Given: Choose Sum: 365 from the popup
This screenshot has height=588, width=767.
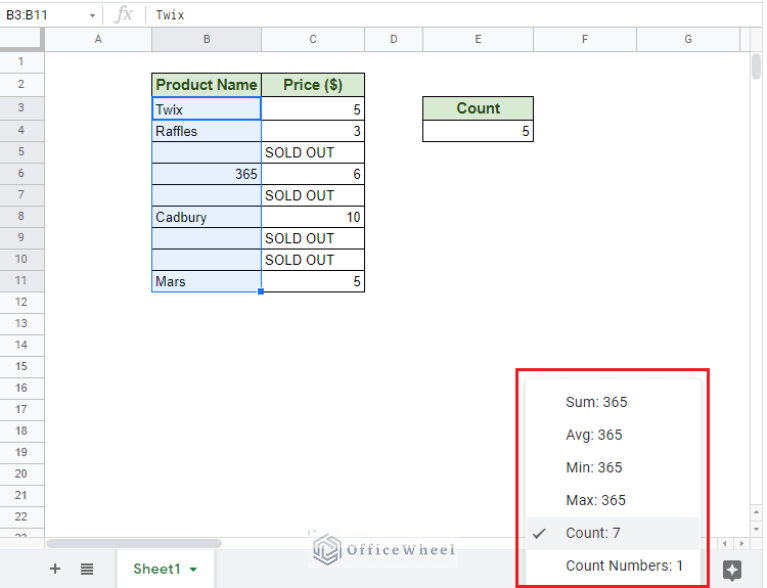Looking at the screenshot, I should (x=596, y=402).
